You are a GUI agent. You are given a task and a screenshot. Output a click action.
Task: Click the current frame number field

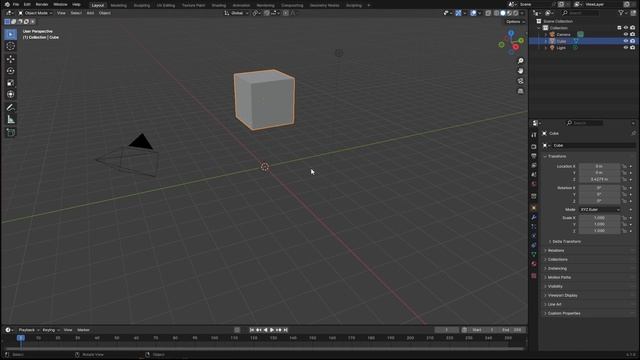click(x=447, y=330)
